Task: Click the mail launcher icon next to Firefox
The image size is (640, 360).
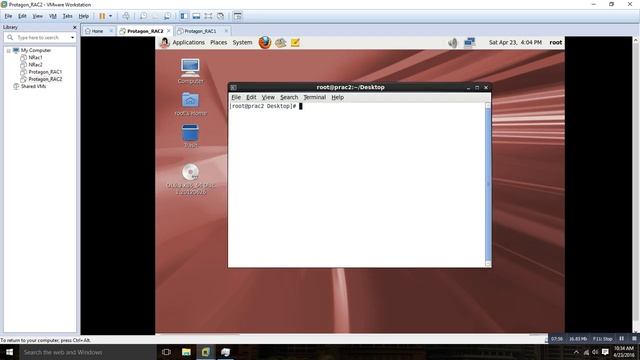Action: click(280, 43)
